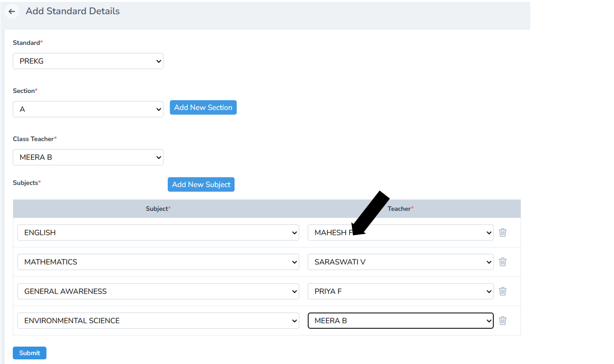The width and height of the screenshot is (614, 364).
Task: Open the Standard dropdown showing PREKG
Action: point(88,61)
